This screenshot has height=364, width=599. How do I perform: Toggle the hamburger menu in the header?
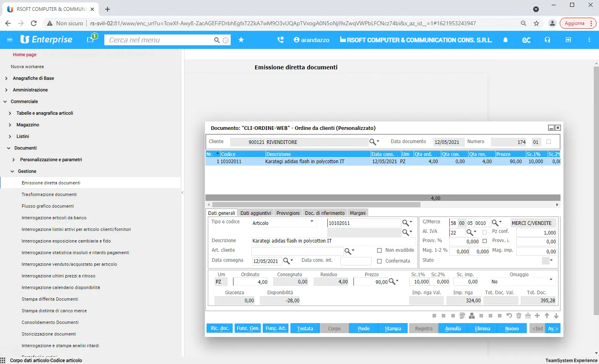tap(10, 40)
